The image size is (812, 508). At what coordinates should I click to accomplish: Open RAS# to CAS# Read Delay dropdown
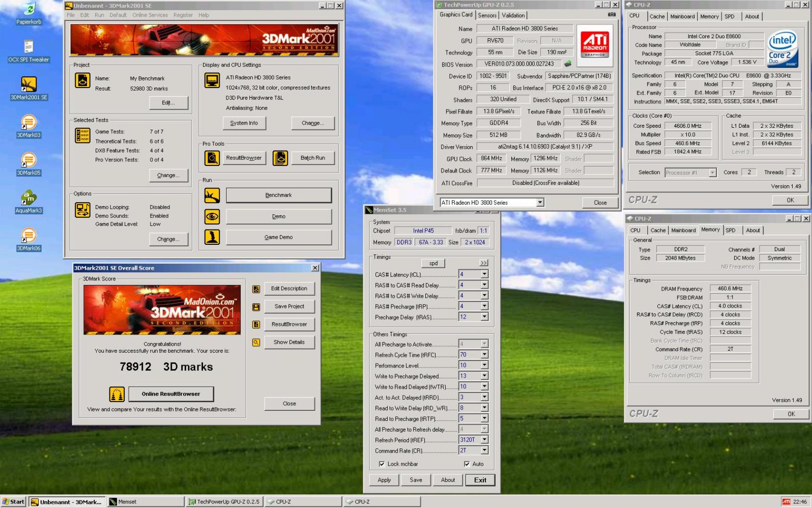[484, 285]
